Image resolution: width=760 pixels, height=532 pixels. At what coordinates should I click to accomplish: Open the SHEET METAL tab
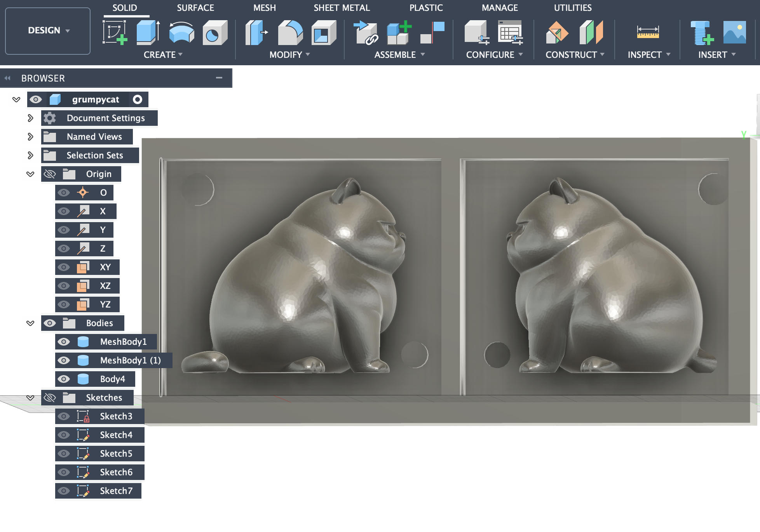pos(342,8)
